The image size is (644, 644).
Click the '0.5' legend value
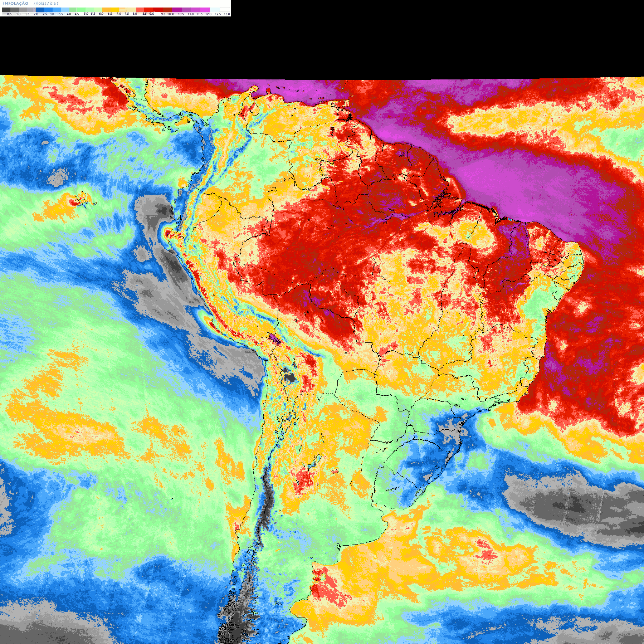coord(9,14)
